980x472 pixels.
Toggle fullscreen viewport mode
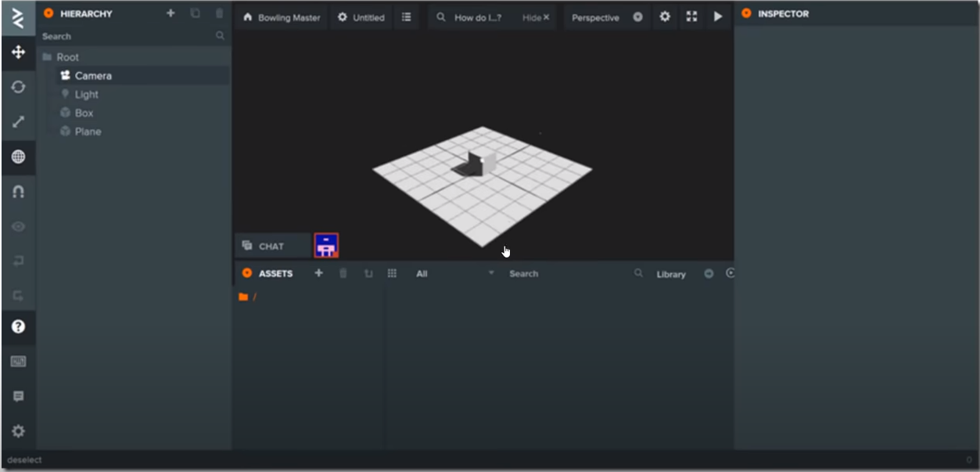[691, 16]
